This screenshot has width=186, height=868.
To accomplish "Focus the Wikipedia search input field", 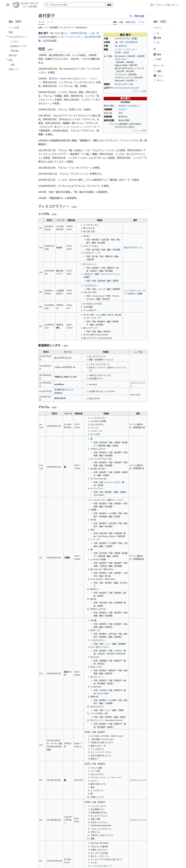I will (x=75, y=5).
